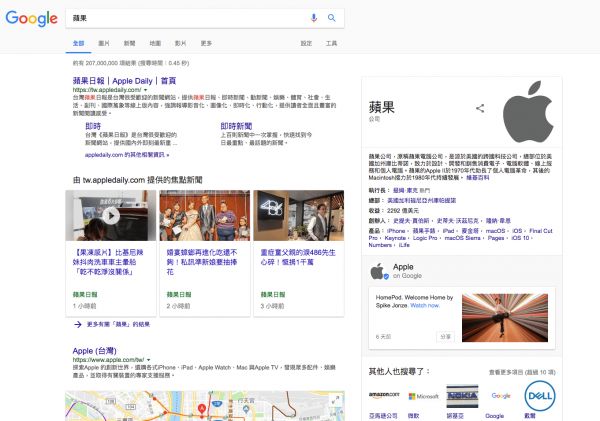Follow the Watch now link in HomePod post
Screen dimensions: 600x421
[x=425, y=305]
